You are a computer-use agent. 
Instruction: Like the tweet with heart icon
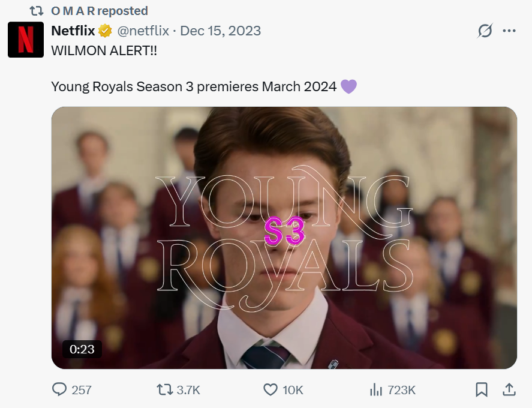(x=270, y=390)
